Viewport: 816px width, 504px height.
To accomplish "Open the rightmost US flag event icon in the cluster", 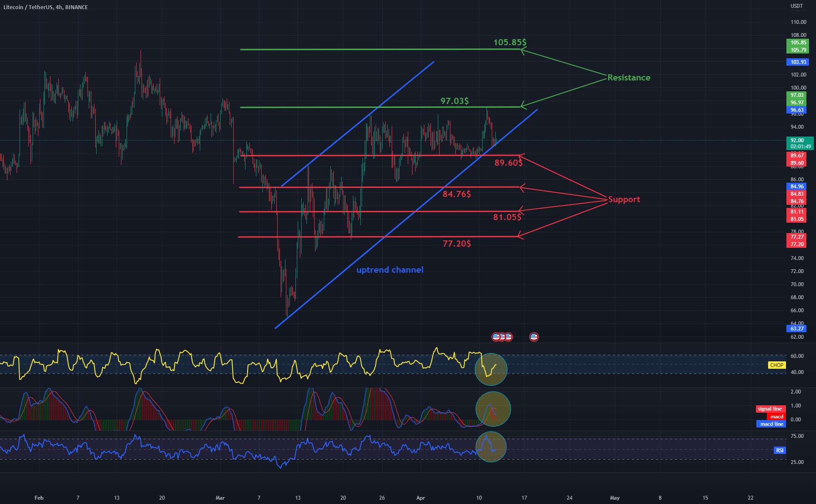I will [508, 337].
